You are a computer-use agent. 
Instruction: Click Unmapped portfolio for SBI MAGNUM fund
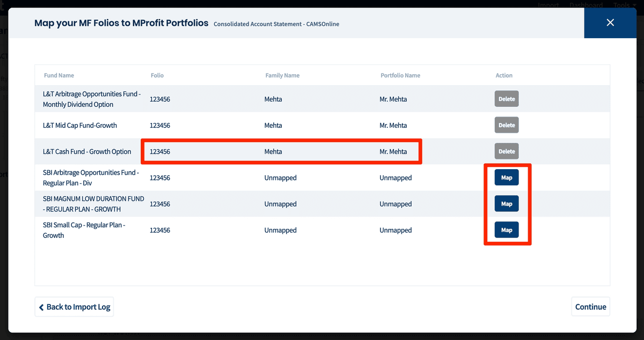[396, 204]
